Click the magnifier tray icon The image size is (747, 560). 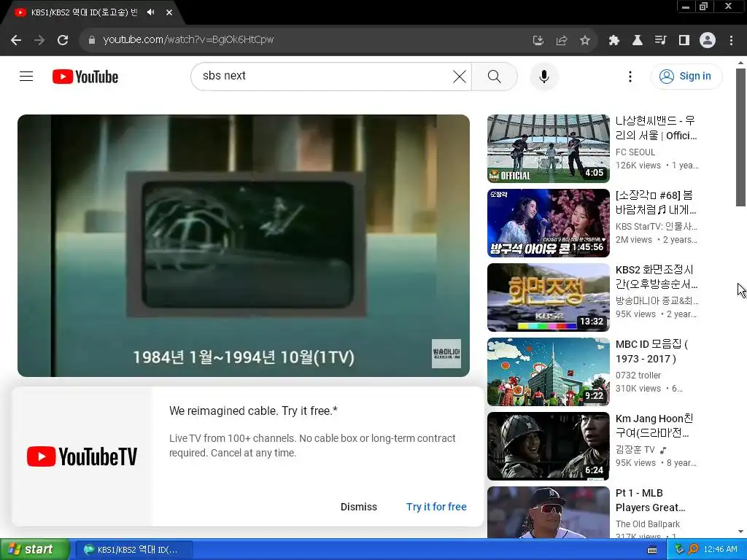tap(694, 550)
